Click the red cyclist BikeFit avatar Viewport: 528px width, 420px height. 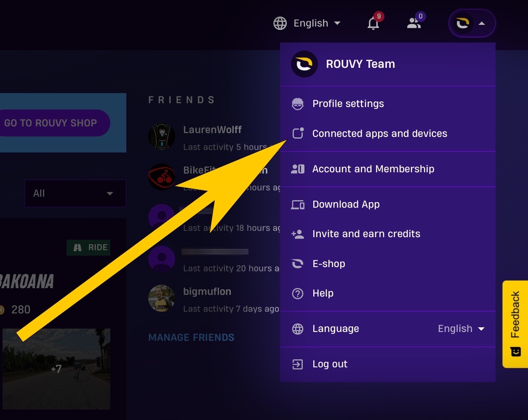coord(162,177)
